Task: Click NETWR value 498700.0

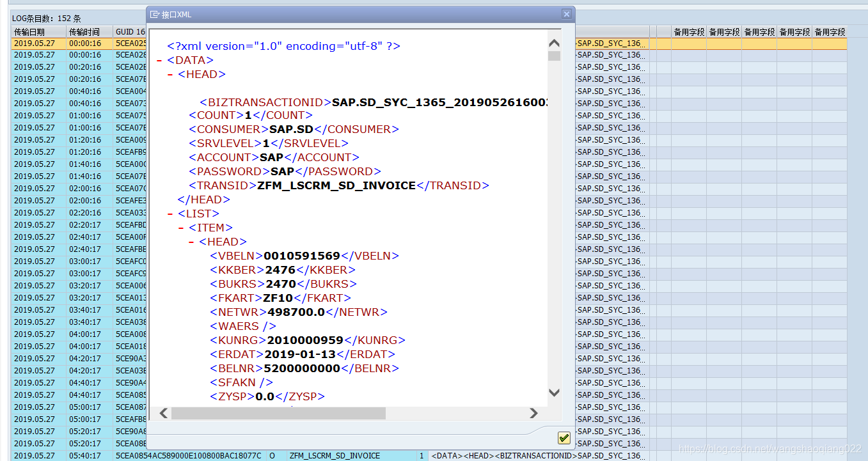Action: pos(297,312)
